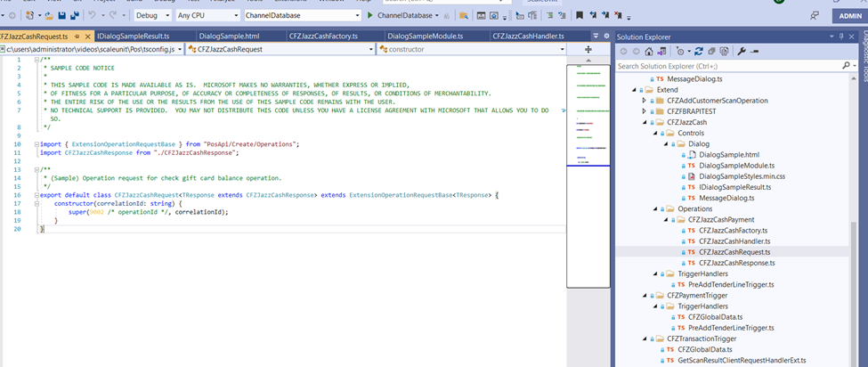
Task: Collapse the CFZPaymentTrigger folder
Action: click(644, 295)
